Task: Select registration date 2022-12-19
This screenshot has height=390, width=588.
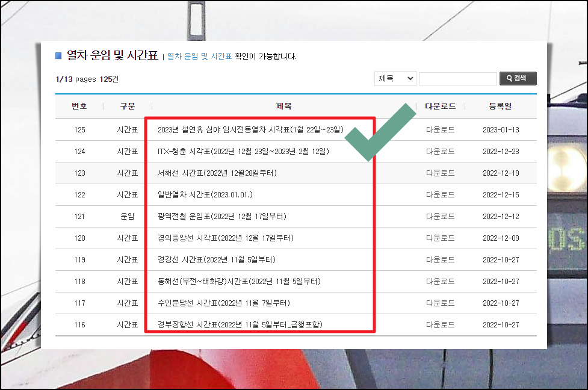Action: (501, 173)
